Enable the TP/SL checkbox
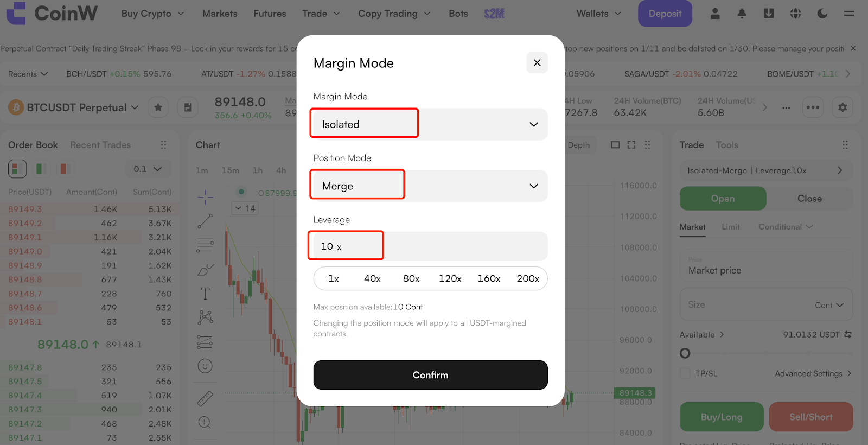The image size is (868, 445). (x=685, y=373)
